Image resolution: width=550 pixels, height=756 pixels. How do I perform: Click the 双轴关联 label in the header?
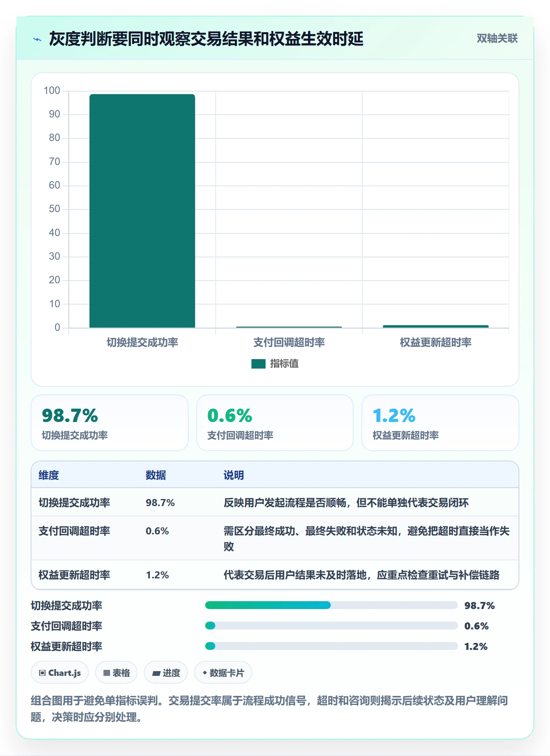pos(497,39)
